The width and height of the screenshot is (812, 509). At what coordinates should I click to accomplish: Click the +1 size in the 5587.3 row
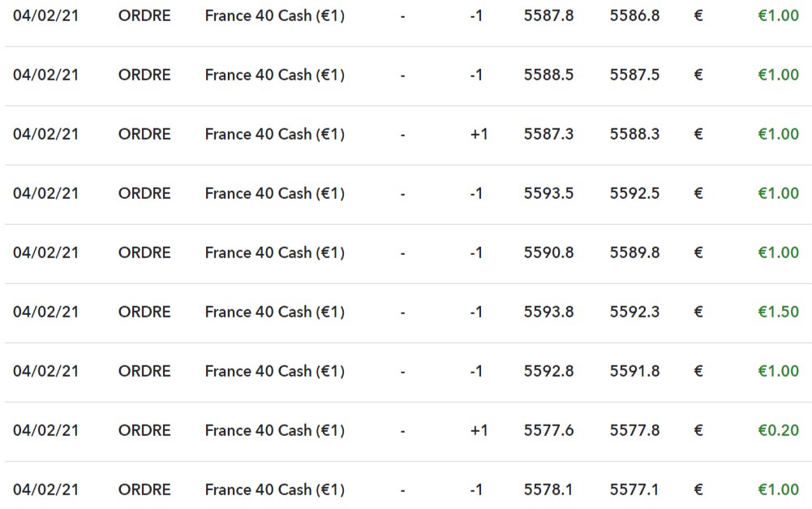pyautogui.click(x=479, y=134)
